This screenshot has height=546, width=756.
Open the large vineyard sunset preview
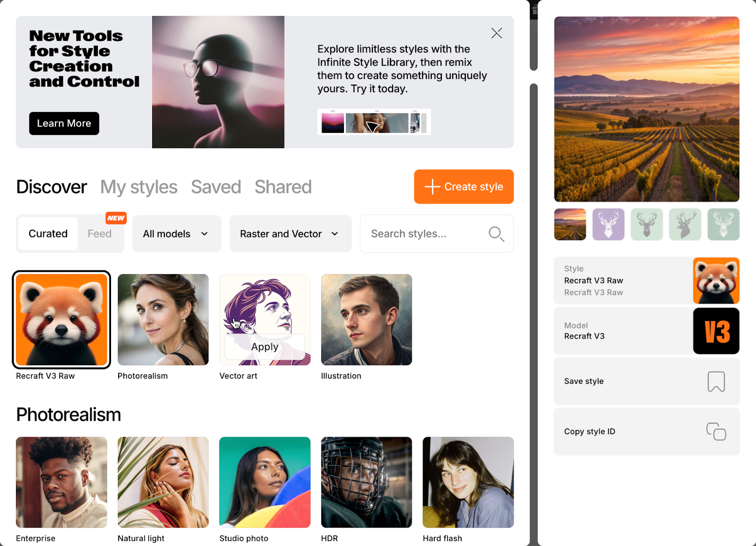point(646,109)
